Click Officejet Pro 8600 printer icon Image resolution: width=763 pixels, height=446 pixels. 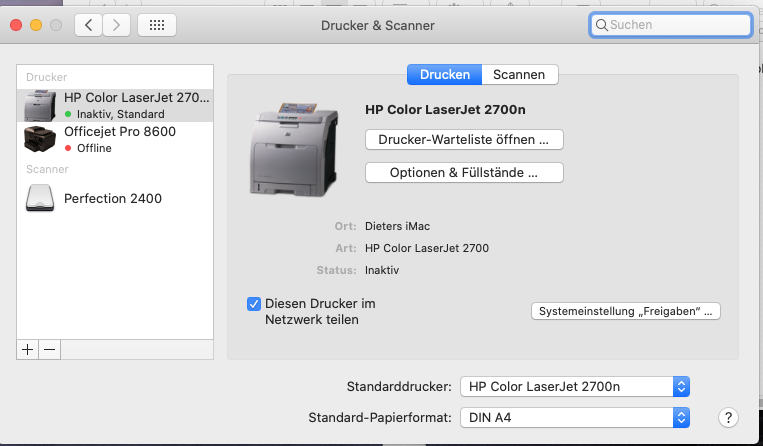[x=40, y=139]
